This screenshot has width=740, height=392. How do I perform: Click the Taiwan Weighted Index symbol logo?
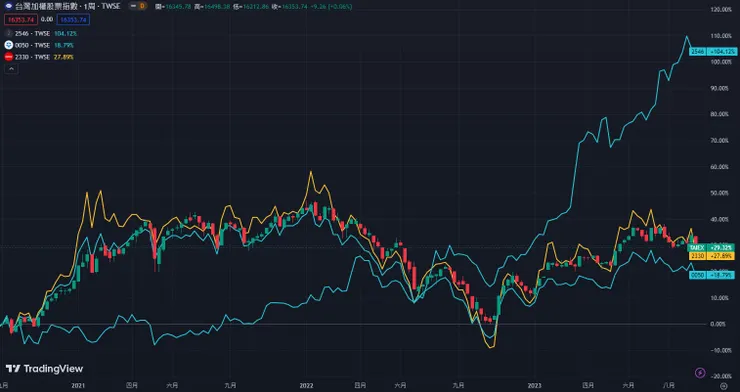(x=8, y=7)
